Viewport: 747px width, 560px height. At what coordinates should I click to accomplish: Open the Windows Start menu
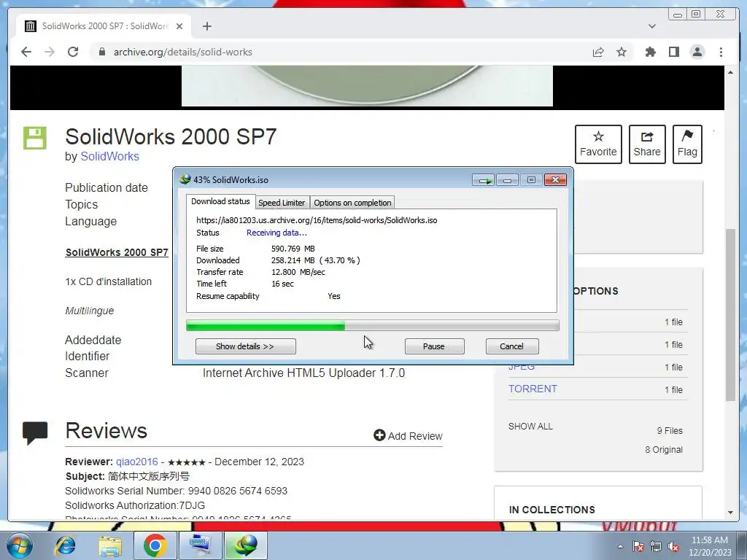coord(19,545)
